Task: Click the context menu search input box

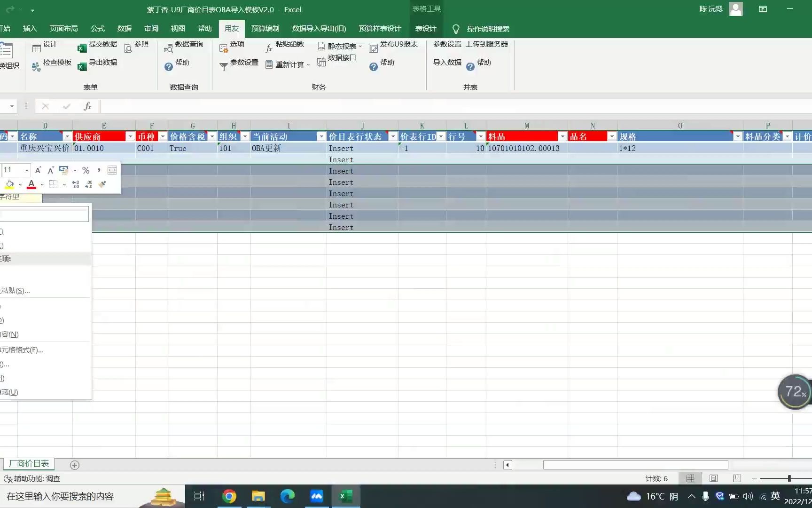Action: [44, 214]
